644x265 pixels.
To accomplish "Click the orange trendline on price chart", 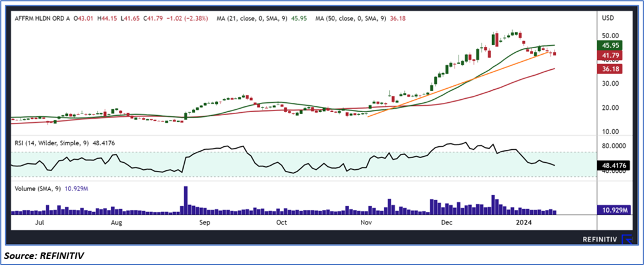I will [x=459, y=84].
